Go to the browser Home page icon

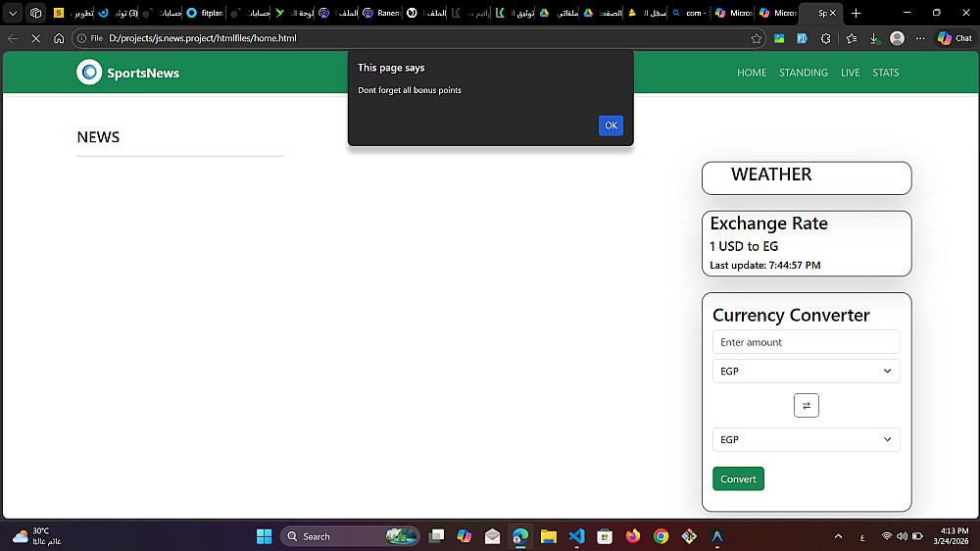[59, 38]
